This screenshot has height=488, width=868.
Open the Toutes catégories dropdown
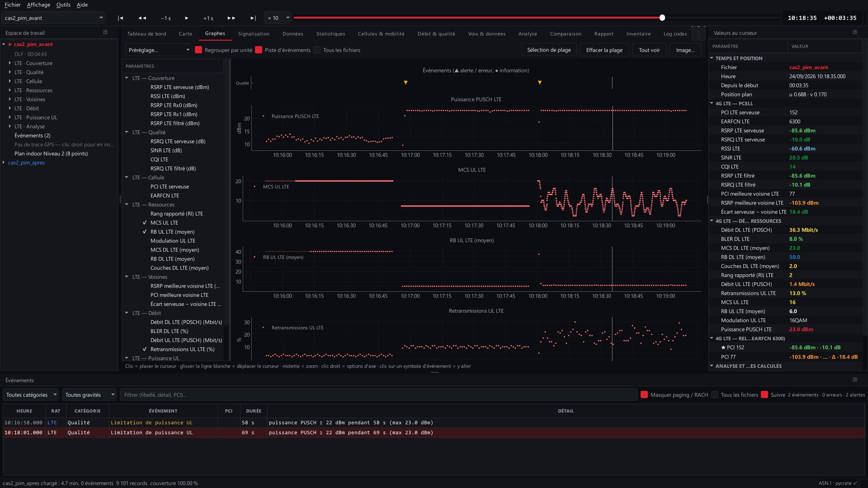point(31,394)
